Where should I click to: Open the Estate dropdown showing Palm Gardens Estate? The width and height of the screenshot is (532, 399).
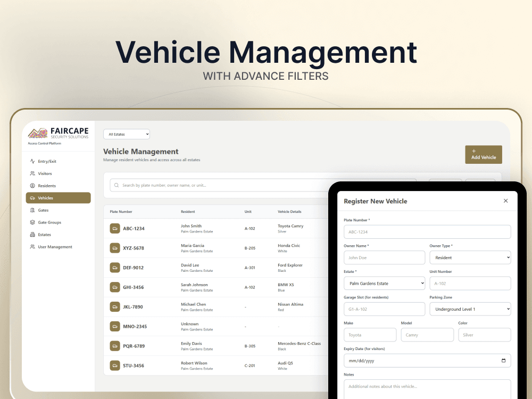(x=385, y=284)
